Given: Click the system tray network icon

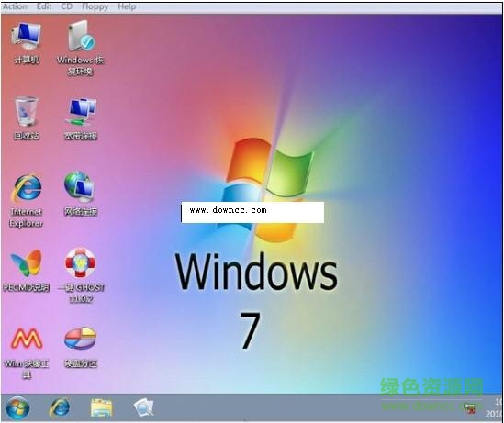Looking at the screenshot, I should [x=470, y=409].
